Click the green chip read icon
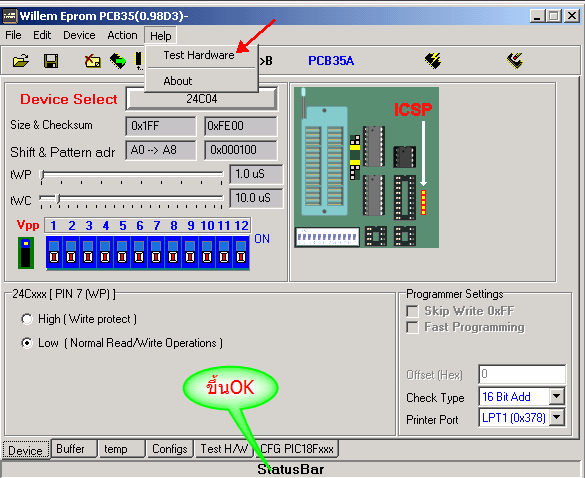 (118, 61)
